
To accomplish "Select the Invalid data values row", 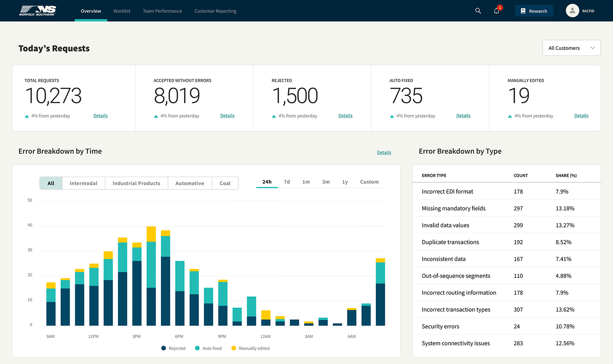I will tap(507, 225).
